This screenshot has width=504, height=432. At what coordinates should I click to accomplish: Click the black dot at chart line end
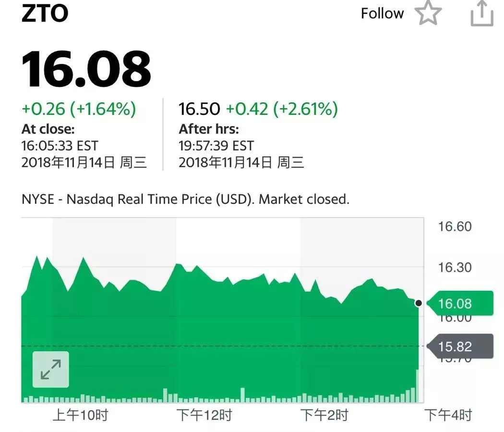(x=418, y=303)
